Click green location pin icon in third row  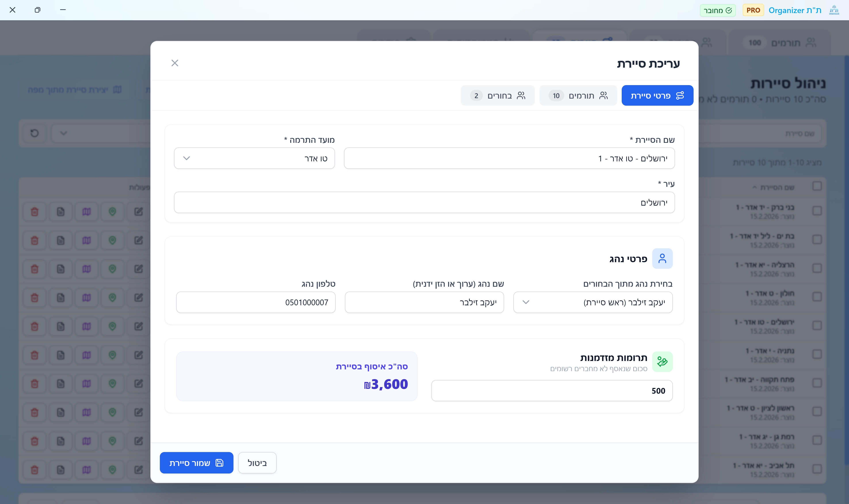point(112,269)
